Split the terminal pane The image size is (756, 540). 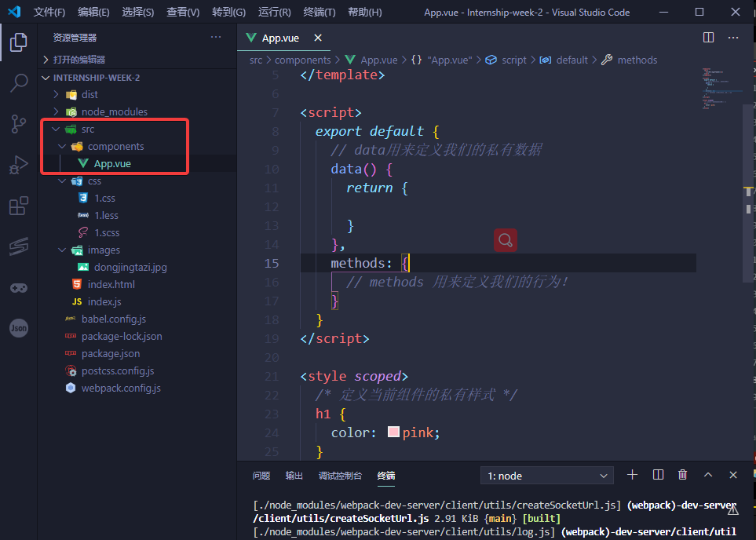(658, 475)
